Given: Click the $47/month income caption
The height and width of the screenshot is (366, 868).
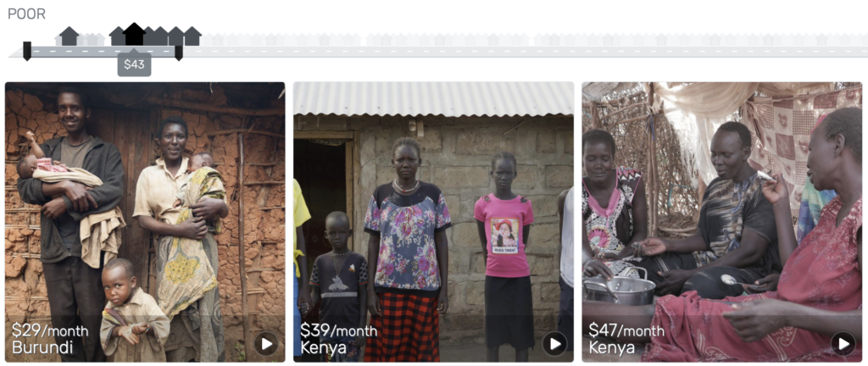Looking at the screenshot, I should (626, 330).
